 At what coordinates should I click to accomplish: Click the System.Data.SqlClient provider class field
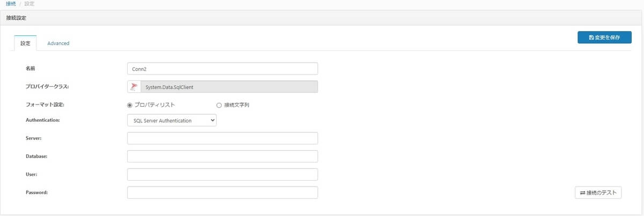(229, 86)
